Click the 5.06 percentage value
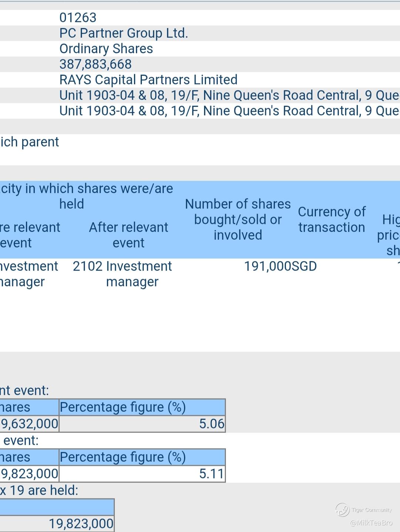The image size is (400, 532). coord(212,424)
